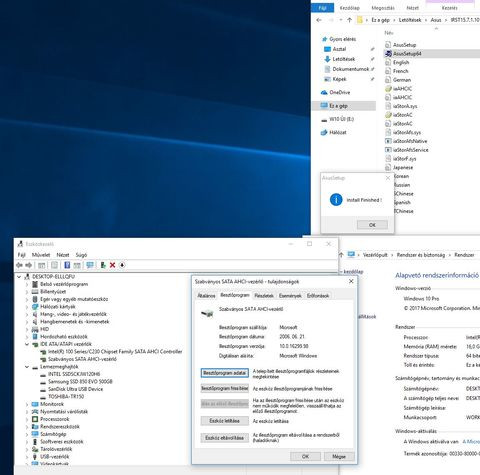480x475 pixels.
Task: Click OK in the properties dialog
Action: pyautogui.click(x=305, y=456)
